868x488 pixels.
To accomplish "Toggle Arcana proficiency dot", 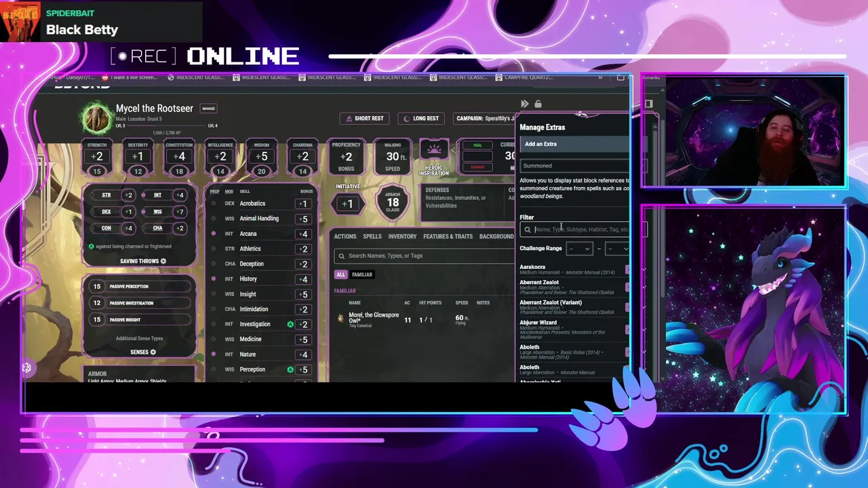I will point(214,234).
